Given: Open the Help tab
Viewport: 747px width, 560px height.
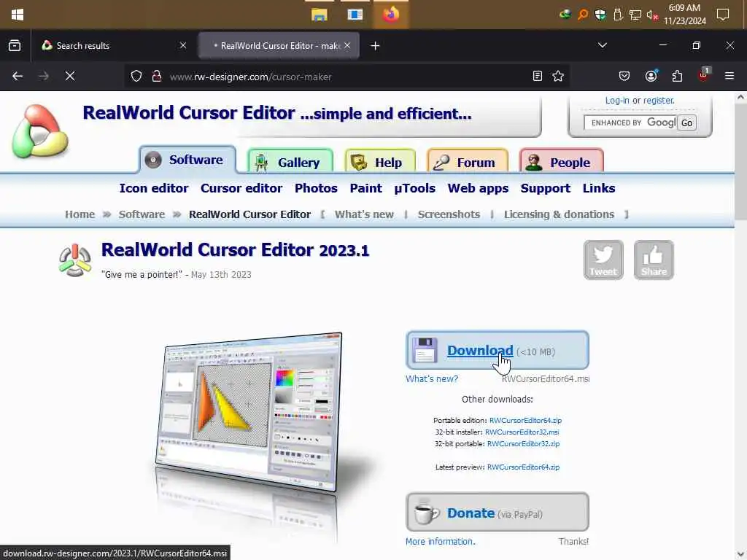Looking at the screenshot, I should (380, 162).
